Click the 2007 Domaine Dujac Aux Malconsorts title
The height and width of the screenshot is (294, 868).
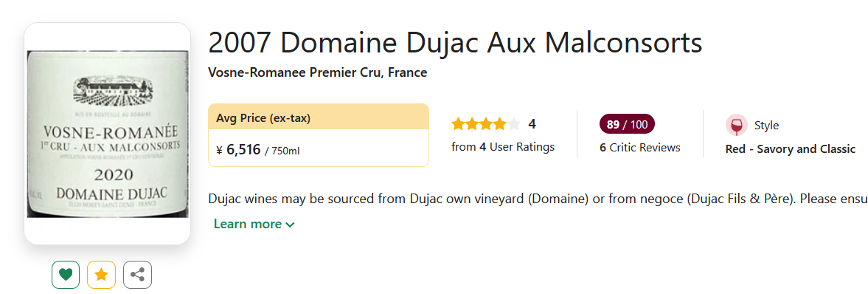tap(455, 44)
